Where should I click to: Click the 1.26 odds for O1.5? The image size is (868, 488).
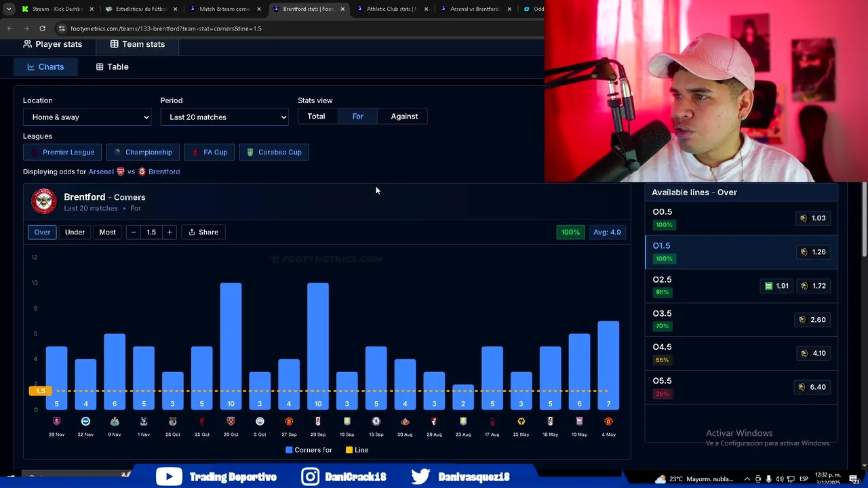(814, 252)
